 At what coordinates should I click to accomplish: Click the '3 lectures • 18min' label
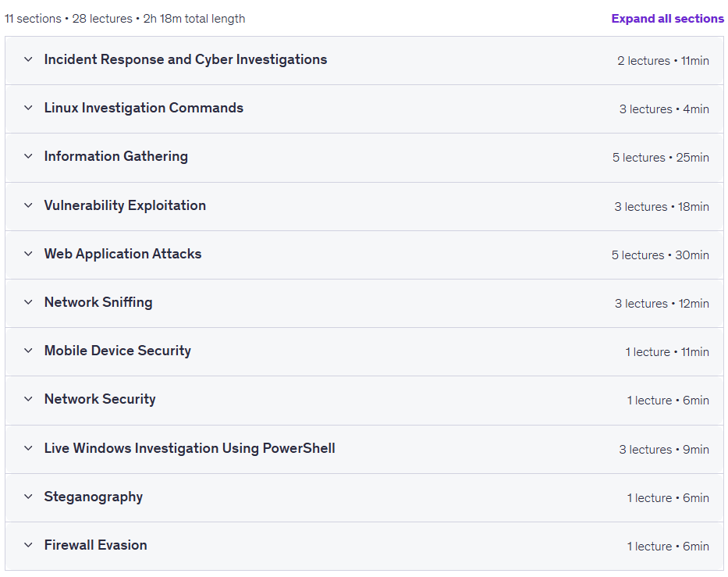click(662, 207)
